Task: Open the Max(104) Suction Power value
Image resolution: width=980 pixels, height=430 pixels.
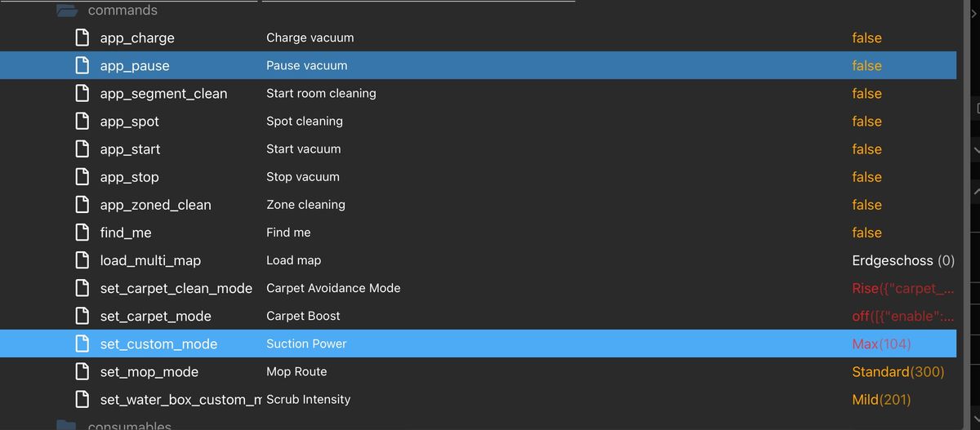Action: 881,344
